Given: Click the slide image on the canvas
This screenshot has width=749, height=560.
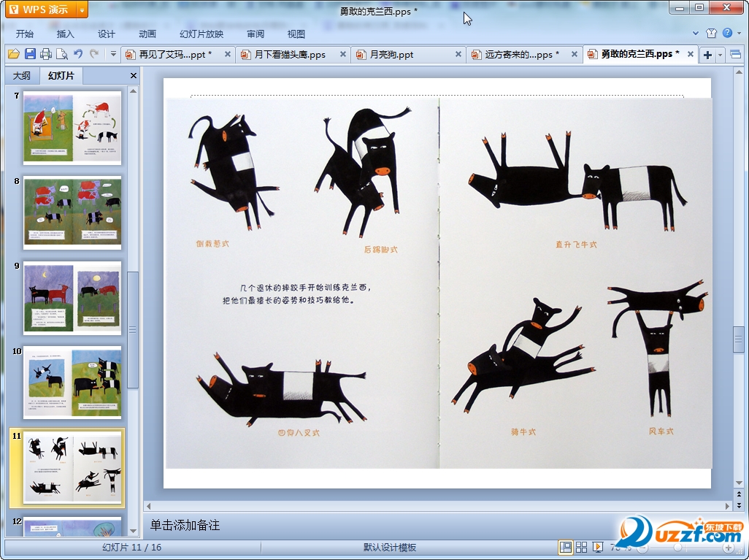Looking at the screenshot, I should 439,283.
